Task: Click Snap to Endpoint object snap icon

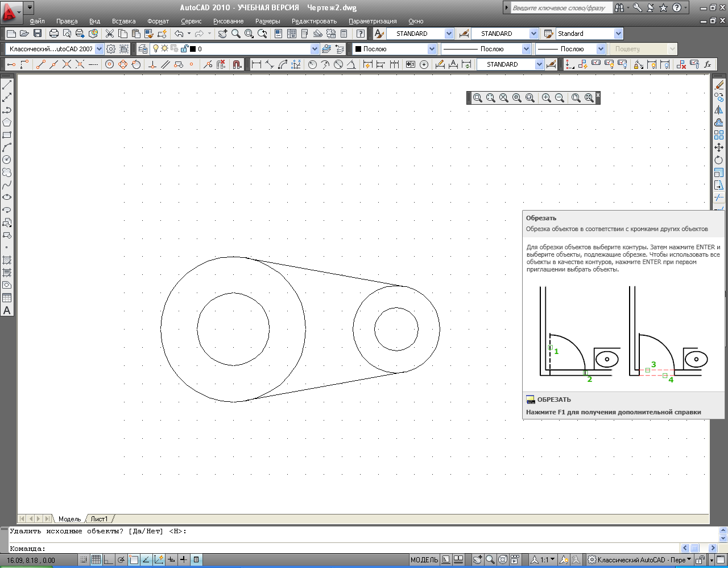Action: pos(40,64)
